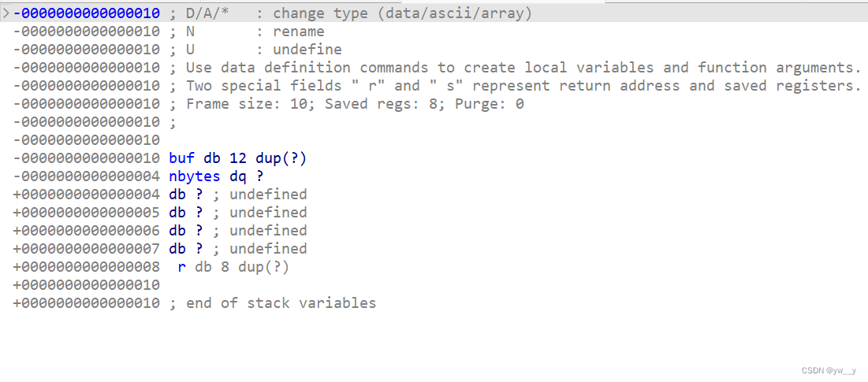Click the undefined byte at offset +0000000000000006
Viewport: 868px width, 382px height.
[x=238, y=231]
